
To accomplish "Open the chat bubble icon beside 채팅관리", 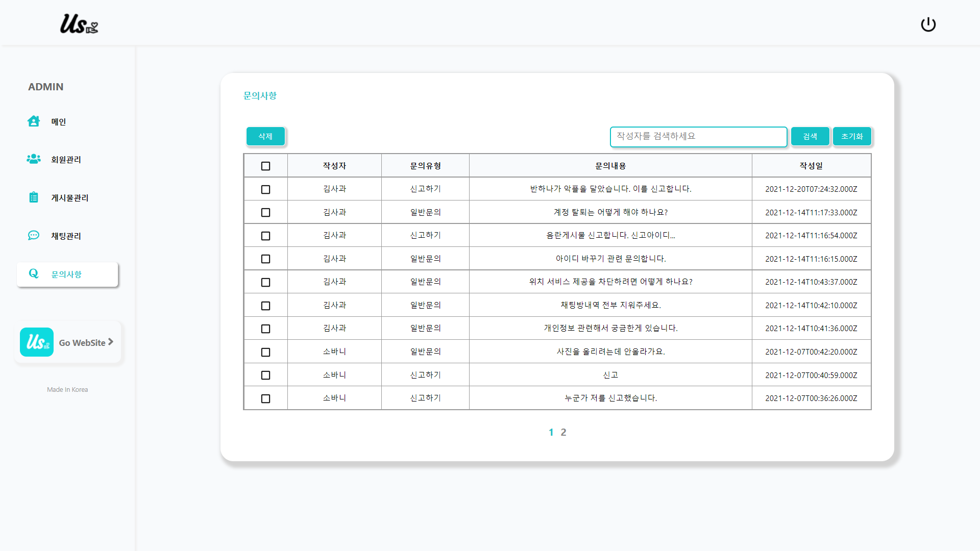I will (33, 236).
